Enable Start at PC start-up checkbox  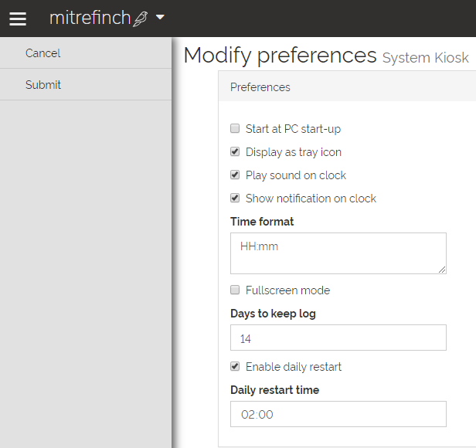235,129
